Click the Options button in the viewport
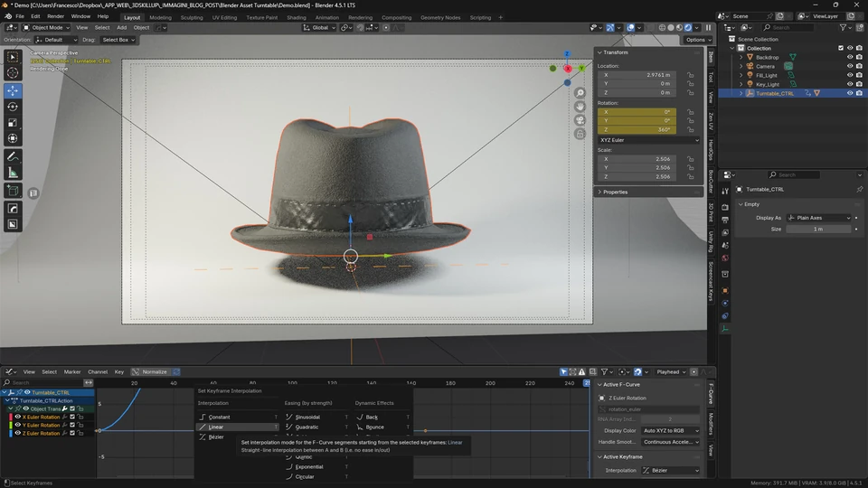The width and height of the screenshot is (868, 488). coord(697,40)
